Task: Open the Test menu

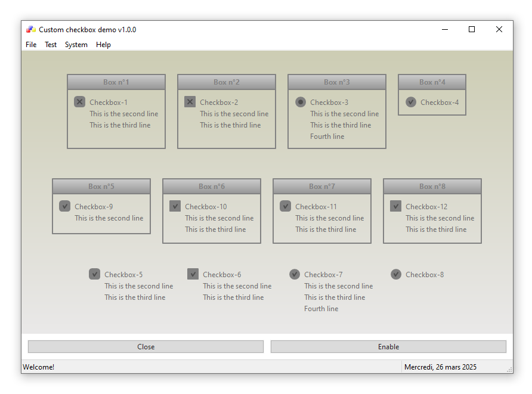Action: tap(51, 45)
